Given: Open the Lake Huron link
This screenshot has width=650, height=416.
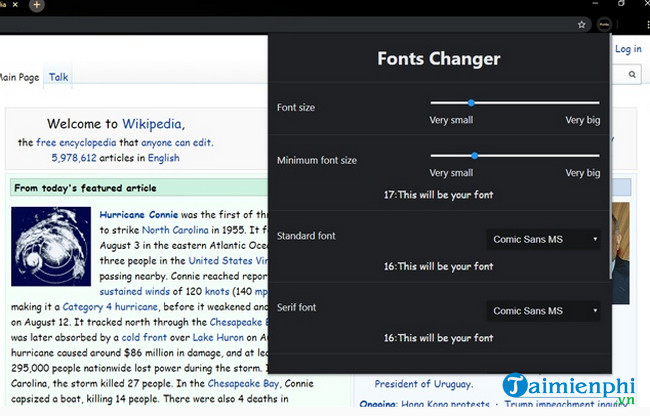Looking at the screenshot, I should [218, 338].
